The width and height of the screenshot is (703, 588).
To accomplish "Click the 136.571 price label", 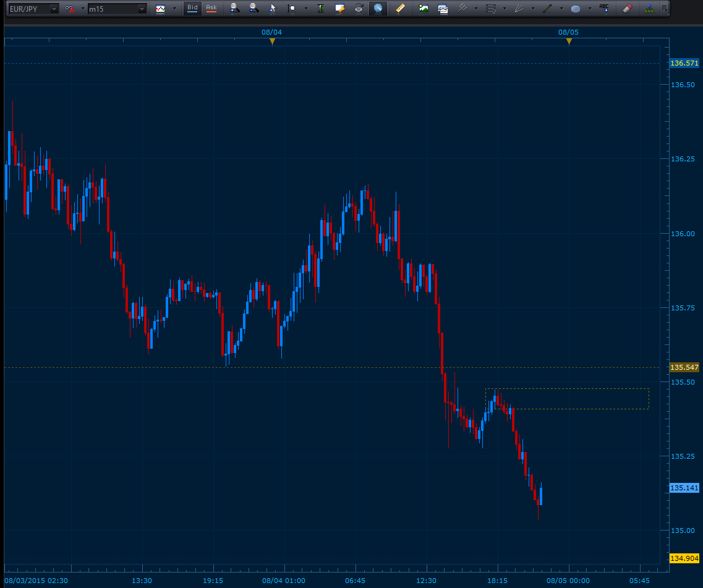I will (684, 63).
